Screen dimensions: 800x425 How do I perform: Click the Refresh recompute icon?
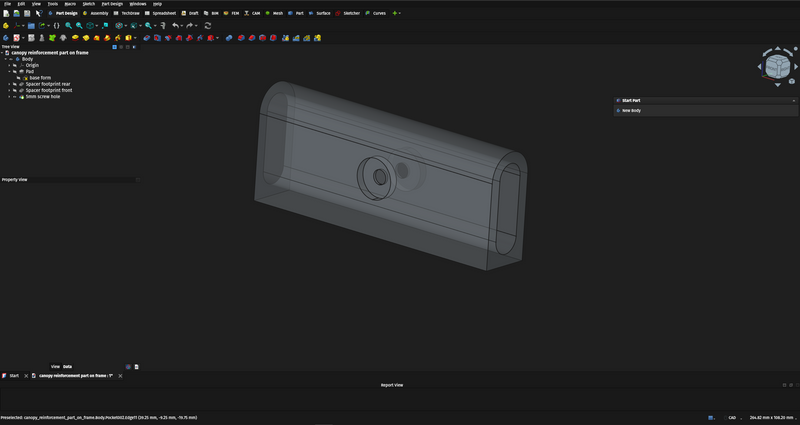click(208, 26)
